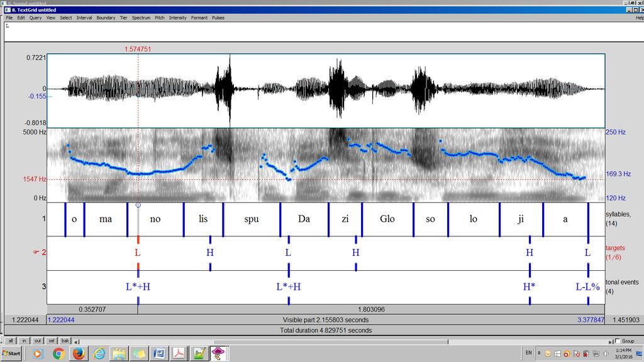This screenshot has width=644, height=362.
Task: Open the Edit menu
Action: [x=21, y=18]
